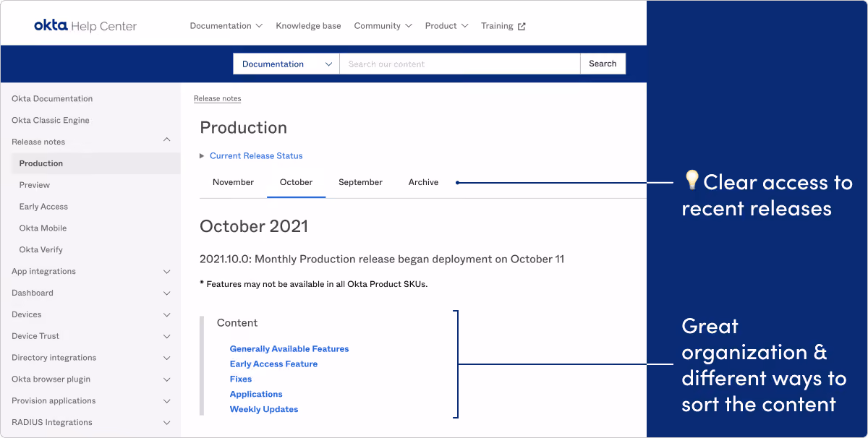Expand the Devices sidebar section
The image size is (868, 438).
tap(167, 315)
